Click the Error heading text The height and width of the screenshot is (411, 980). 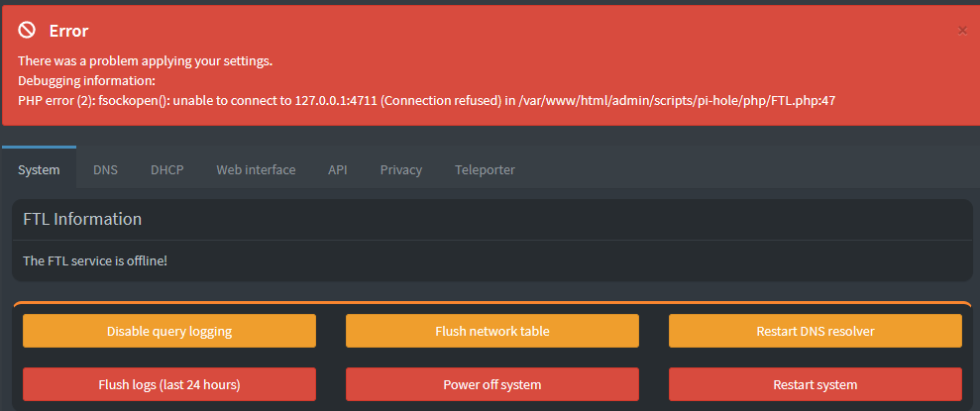[x=68, y=31]
